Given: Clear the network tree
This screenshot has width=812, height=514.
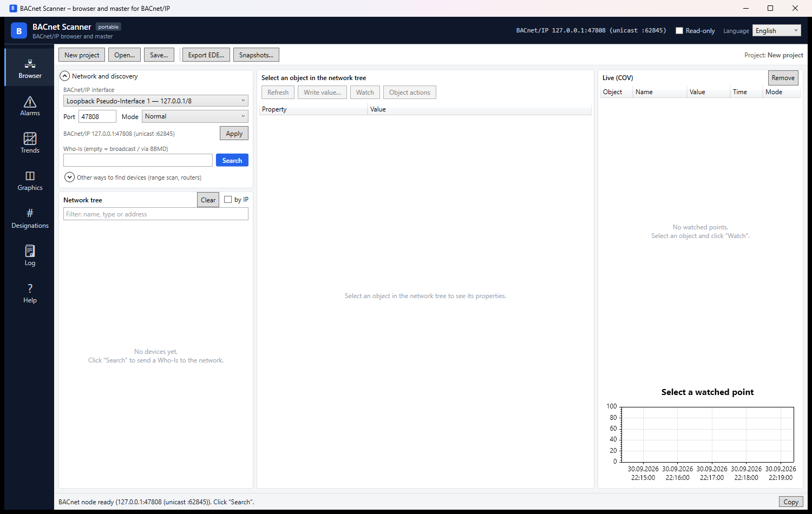Looking at the screenshot, I should pyautogui.click(x=208, y=200).
